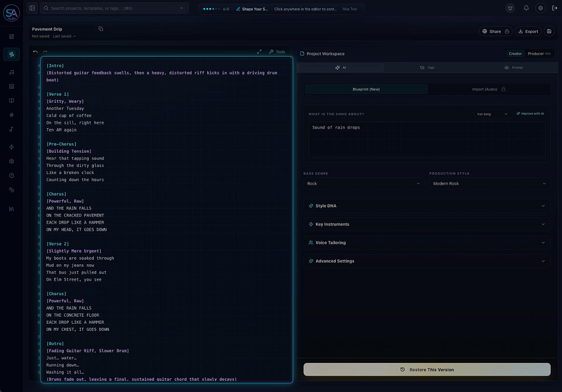Open the language globe icon
This screenshot has width=562, height=392.
point(541,8)
